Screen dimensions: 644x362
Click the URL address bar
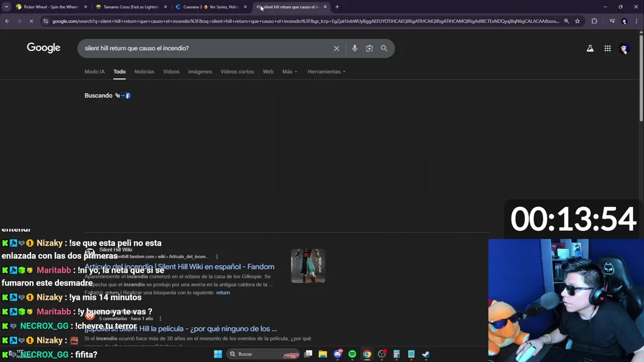click(305, 21)
